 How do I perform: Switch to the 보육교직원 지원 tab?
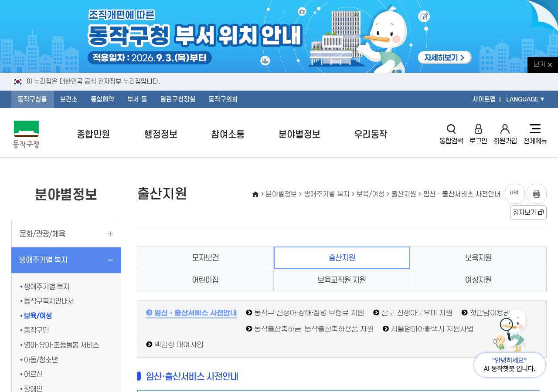click(x=342, y=280)
